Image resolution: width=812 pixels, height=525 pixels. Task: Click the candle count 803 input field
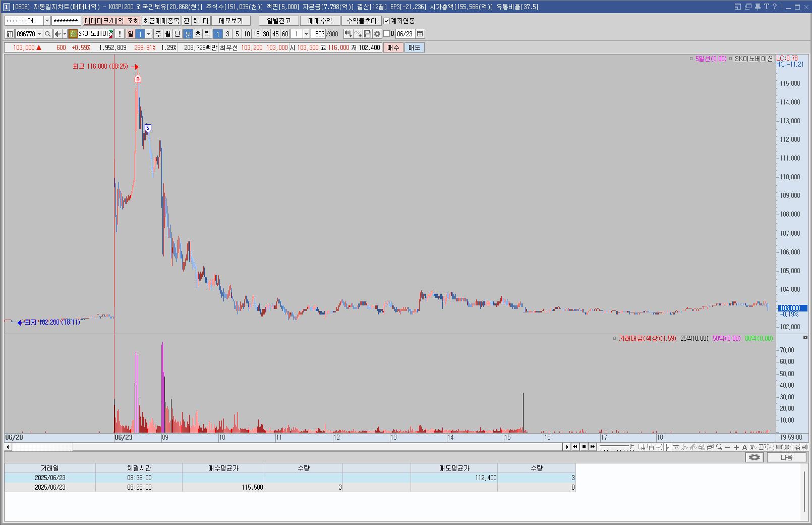click(318, 34)
